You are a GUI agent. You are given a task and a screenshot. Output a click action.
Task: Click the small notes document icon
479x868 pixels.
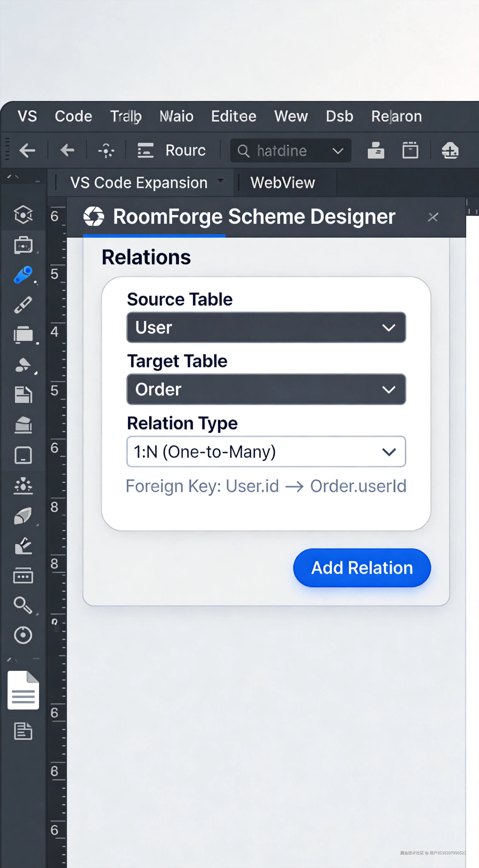[23, 731]
